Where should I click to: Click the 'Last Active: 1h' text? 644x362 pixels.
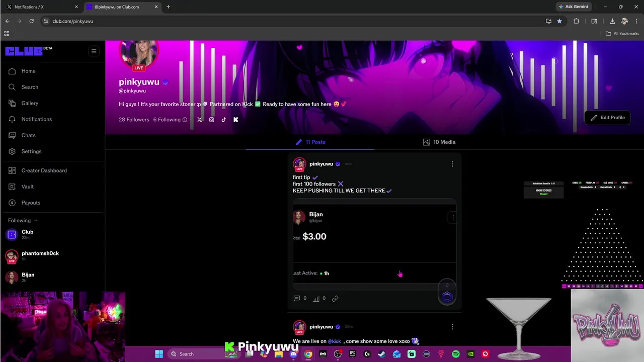coord(311,273)
